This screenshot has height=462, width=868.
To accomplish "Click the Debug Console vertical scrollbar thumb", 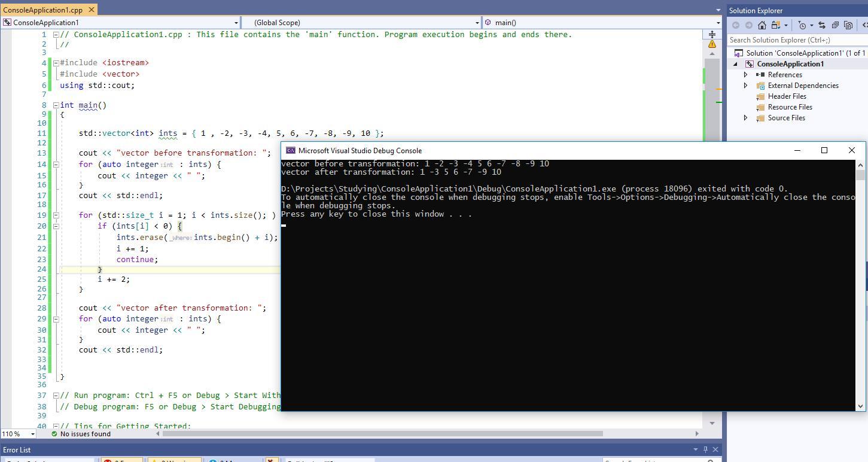I will pyautogui.click(x=860, y=175).
